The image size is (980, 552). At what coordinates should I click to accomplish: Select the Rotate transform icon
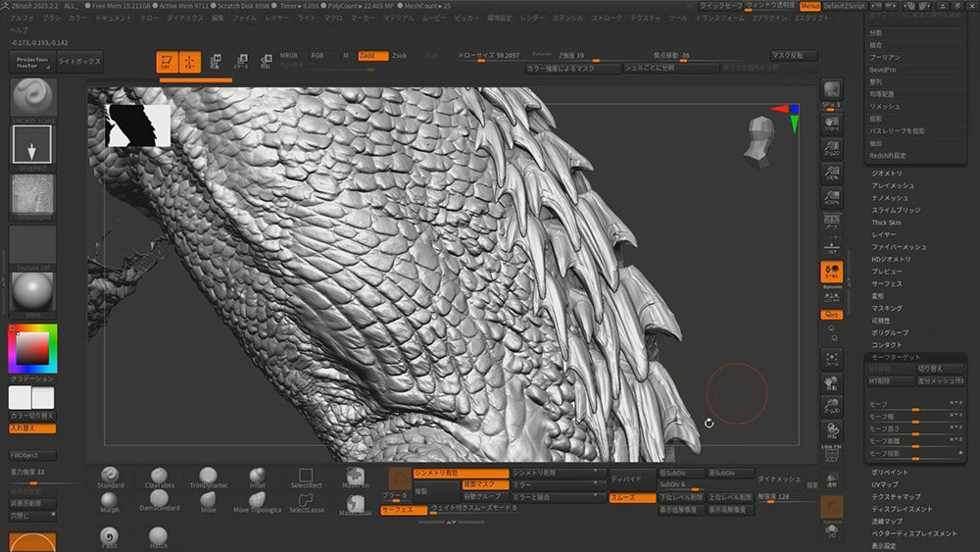tap(266, 62)
